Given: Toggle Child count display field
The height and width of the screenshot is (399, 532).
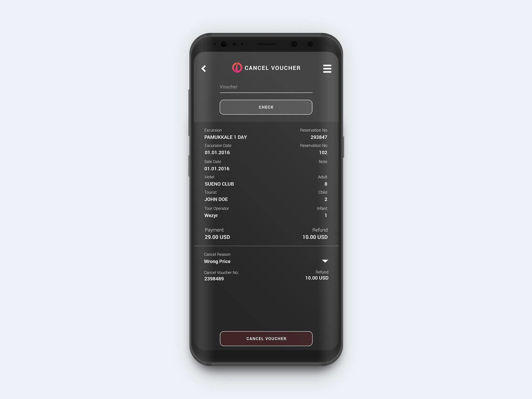Looking at the screenshot, I should click(325, 199).
